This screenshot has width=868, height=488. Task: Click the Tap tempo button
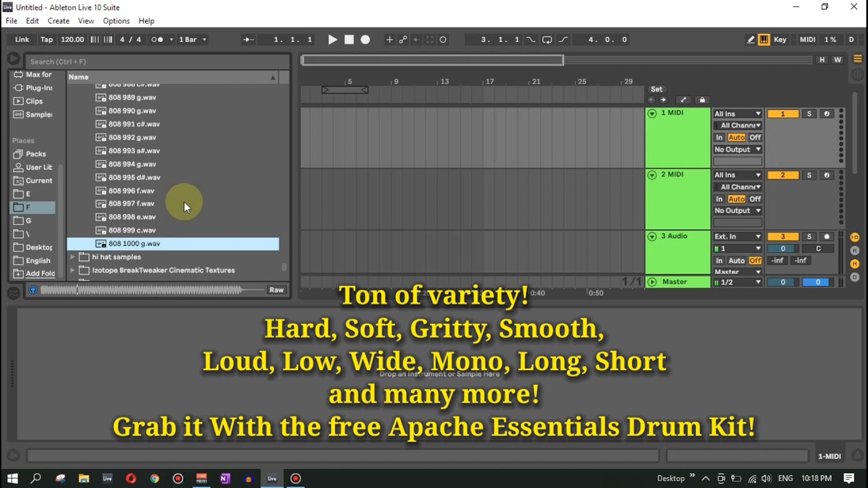point(47,39)
